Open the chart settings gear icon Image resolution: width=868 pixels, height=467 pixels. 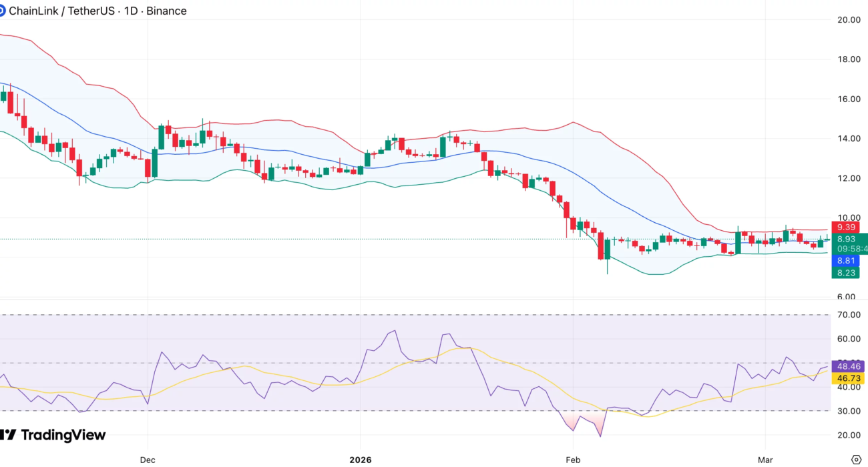[857, 460]
